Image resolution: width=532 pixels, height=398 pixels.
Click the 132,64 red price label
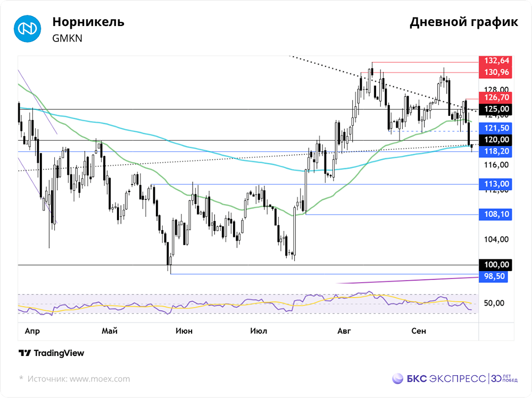tap(495, 61)
